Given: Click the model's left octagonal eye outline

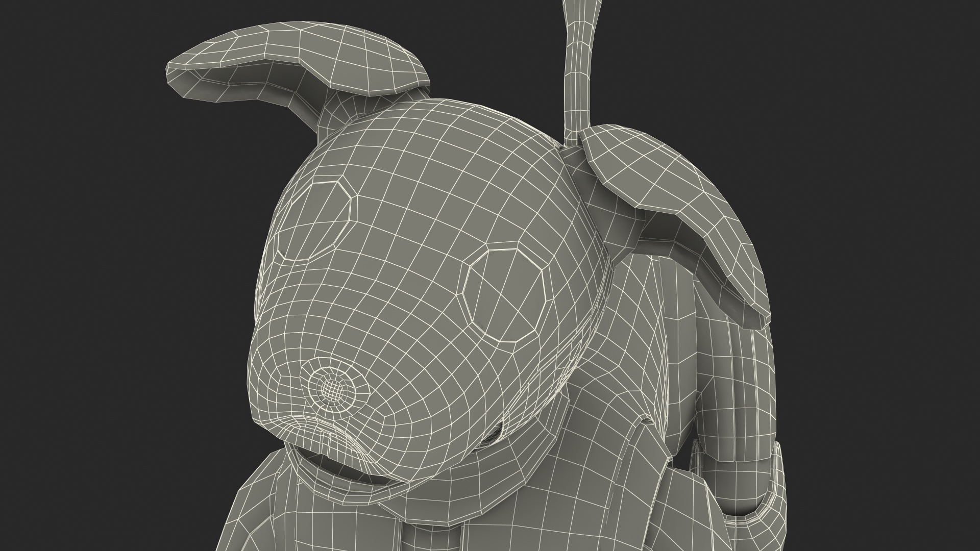Looking at the screenshot, I should [315, 221].
